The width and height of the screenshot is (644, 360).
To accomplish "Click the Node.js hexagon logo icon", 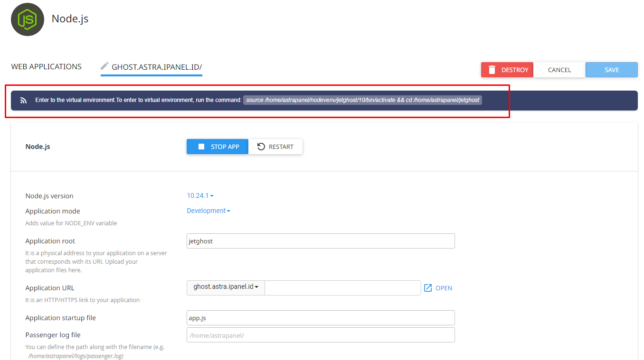I will (28, 19).
